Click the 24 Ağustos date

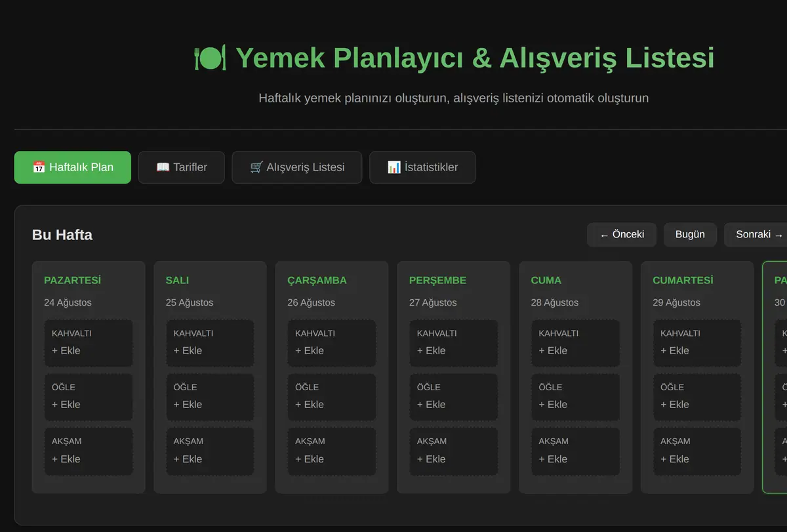[x=68, y=302]
